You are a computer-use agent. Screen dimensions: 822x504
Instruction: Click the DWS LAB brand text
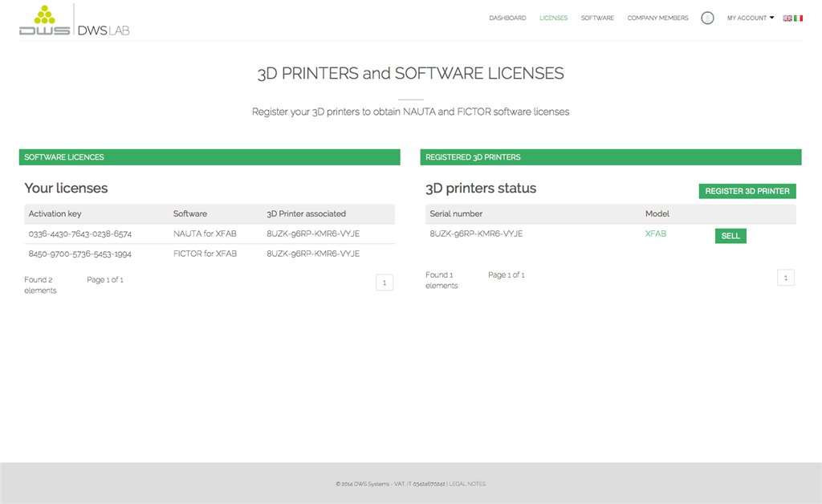pos(103,30)
